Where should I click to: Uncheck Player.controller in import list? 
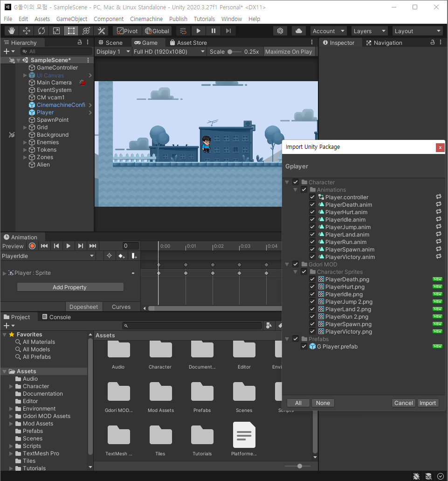[312, 197]
